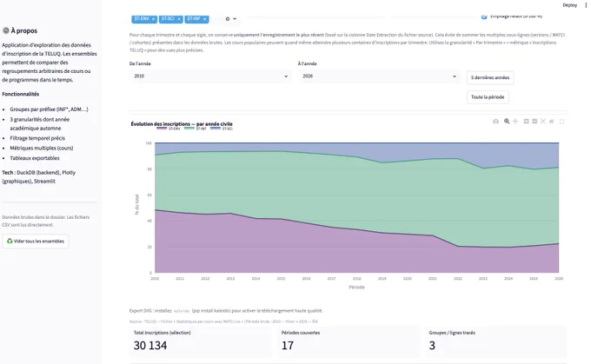Image resolution: width=591 pixels, height=364 pixels.
Task: Click the autoscale chart icon
Action: tap(542, 122)
